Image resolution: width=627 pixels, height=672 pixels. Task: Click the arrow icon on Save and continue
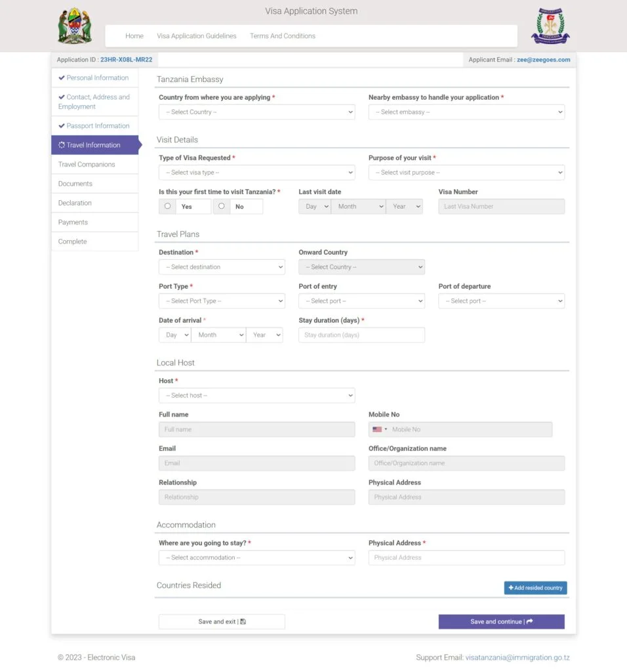529,621
